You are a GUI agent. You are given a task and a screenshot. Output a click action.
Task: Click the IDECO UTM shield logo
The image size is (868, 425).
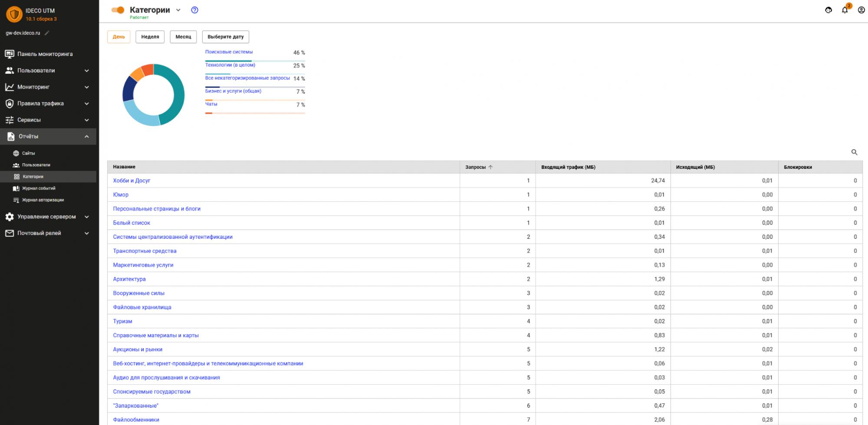click(x=14, y=14)
